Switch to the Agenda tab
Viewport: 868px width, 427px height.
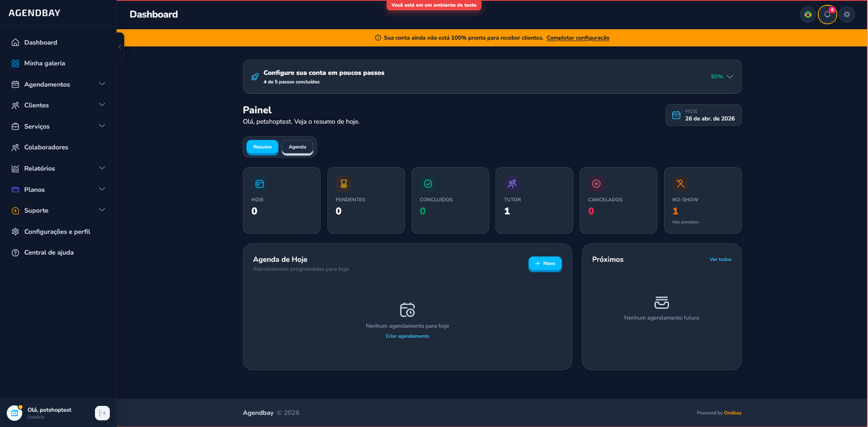click(297, 147)
